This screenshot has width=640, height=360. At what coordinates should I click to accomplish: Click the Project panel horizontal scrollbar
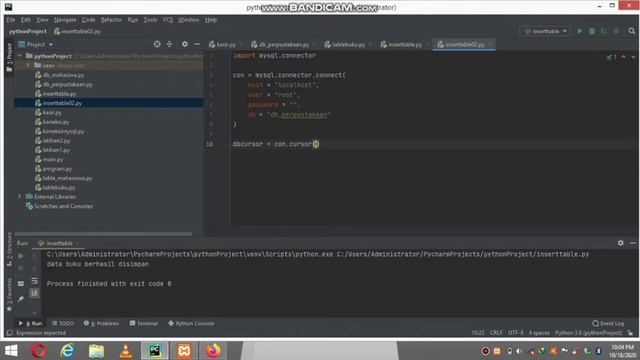tap(104, 234)
